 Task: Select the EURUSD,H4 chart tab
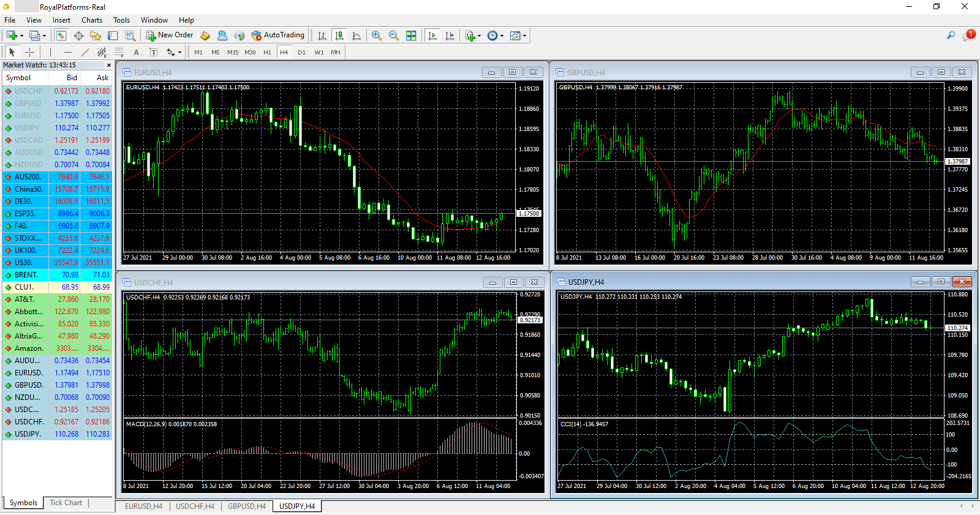point(143,506)
